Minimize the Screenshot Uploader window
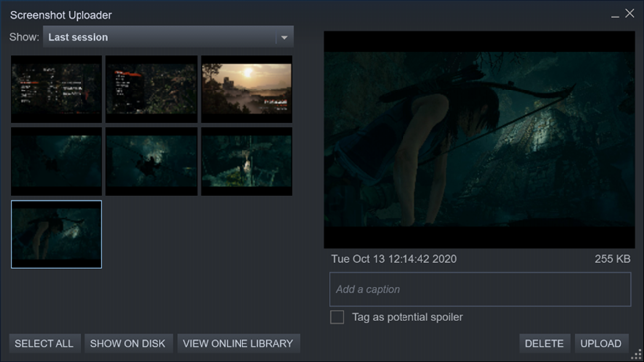Screen dimensions: 644x362 click(615, 15)
